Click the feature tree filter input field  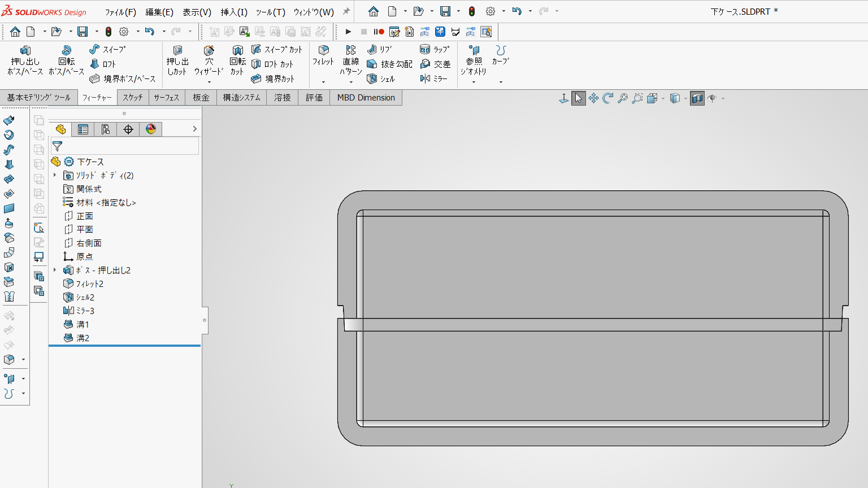coord(125,146)
